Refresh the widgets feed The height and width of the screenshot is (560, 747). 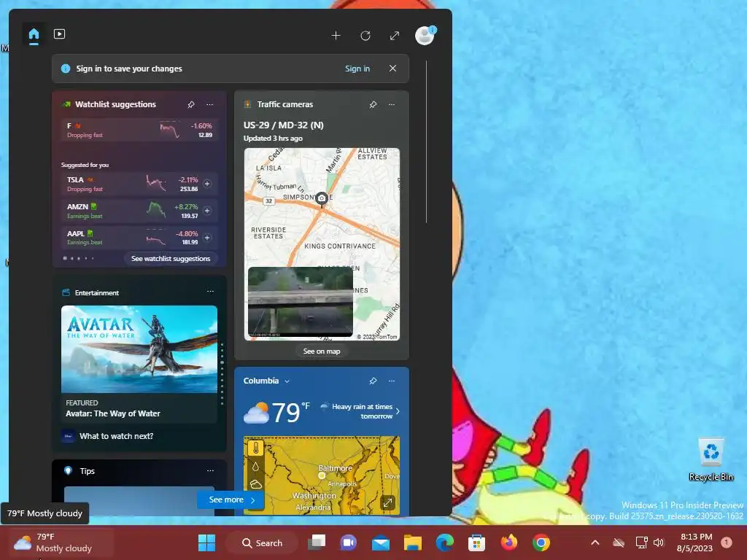tap(365, 36)
